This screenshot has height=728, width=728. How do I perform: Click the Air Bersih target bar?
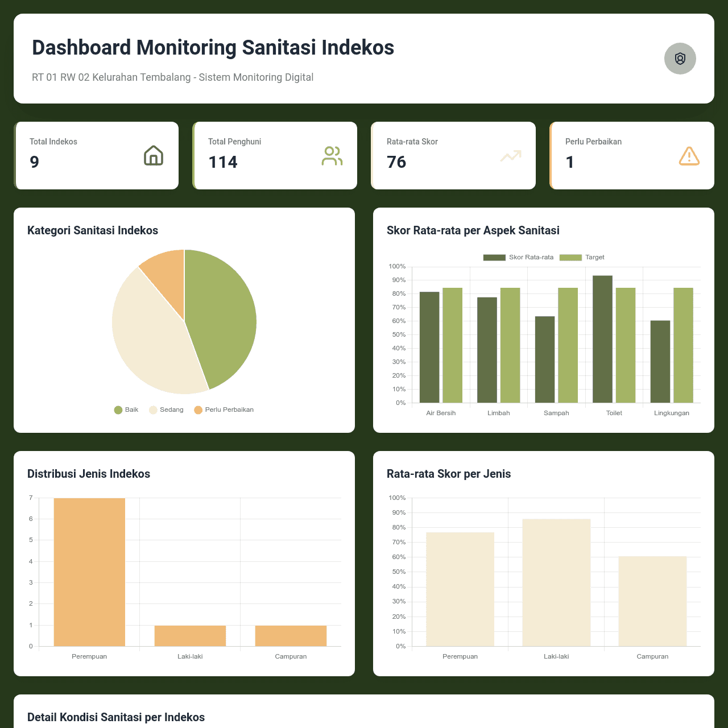[452, 345]
